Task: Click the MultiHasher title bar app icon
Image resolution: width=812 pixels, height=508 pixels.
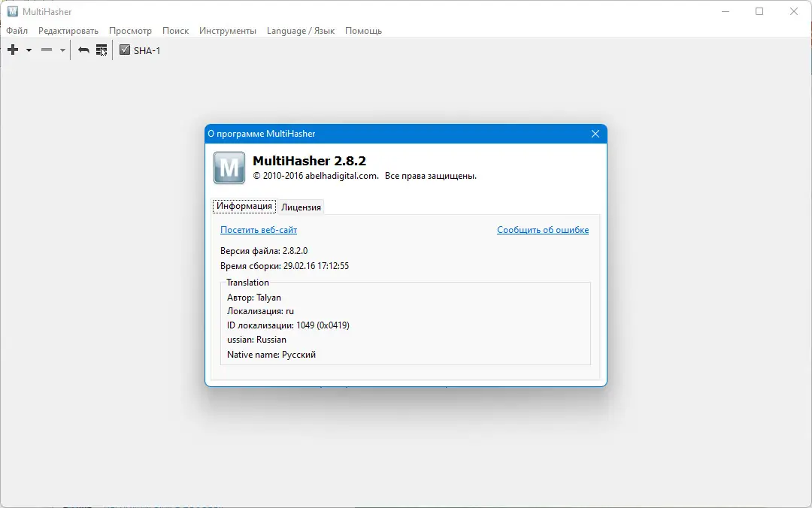Action: pos(13,11)
